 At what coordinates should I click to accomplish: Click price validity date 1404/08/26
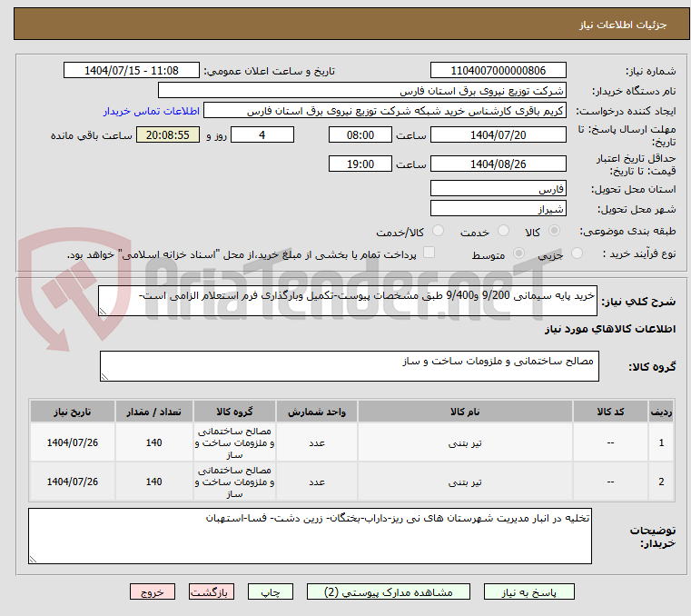tap(498, 164)
